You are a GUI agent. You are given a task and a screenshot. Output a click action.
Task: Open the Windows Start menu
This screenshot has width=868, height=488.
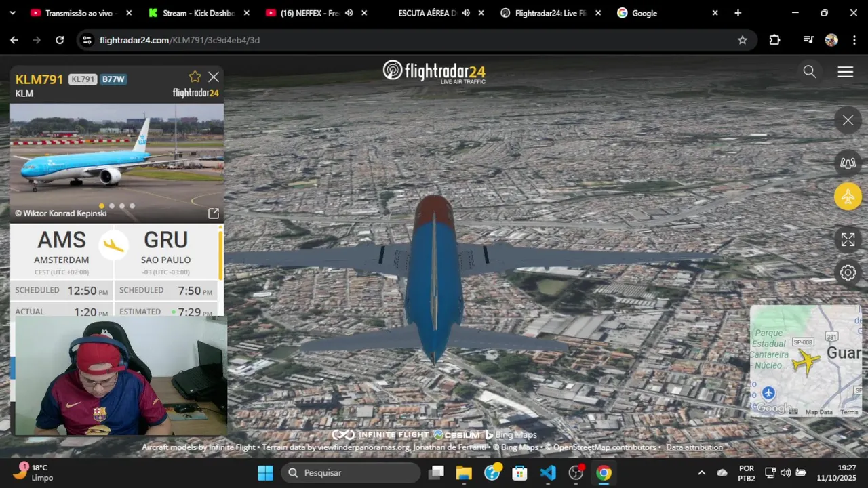pos(265,472)
